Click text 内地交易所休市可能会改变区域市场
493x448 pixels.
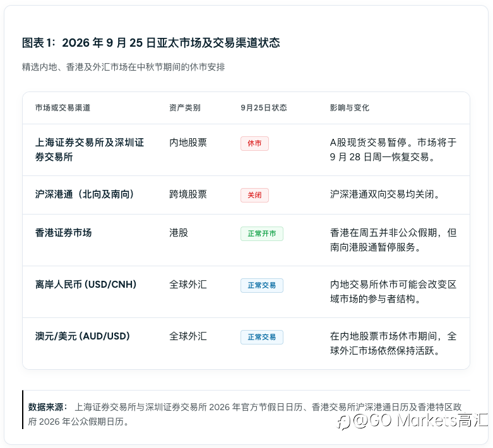[393, 292]
